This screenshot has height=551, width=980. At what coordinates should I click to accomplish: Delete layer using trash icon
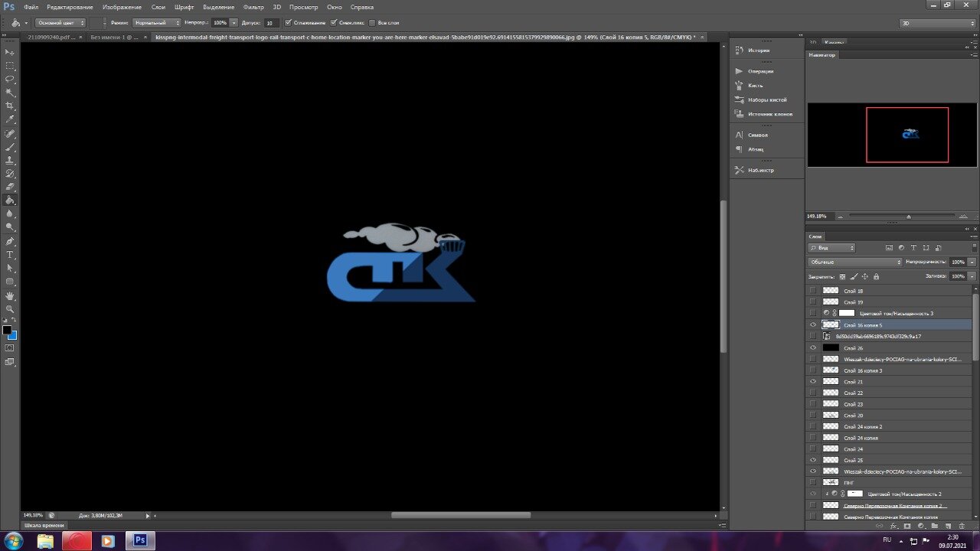pos(961,527)
